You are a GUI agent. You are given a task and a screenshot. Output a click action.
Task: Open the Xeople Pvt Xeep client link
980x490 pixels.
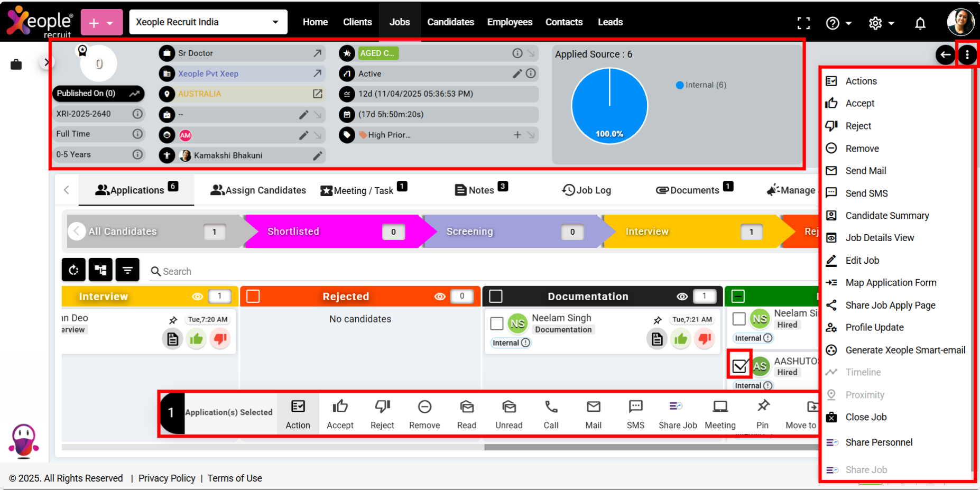pos(208,73)
